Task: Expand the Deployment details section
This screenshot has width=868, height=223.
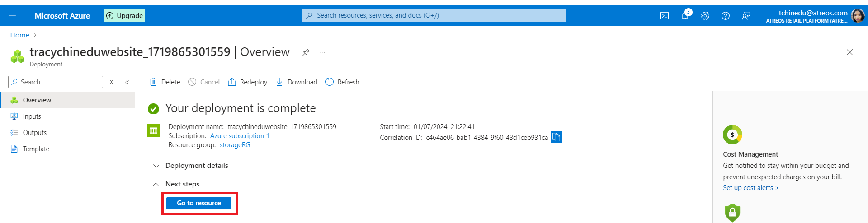Action: [x=156, y=166]
